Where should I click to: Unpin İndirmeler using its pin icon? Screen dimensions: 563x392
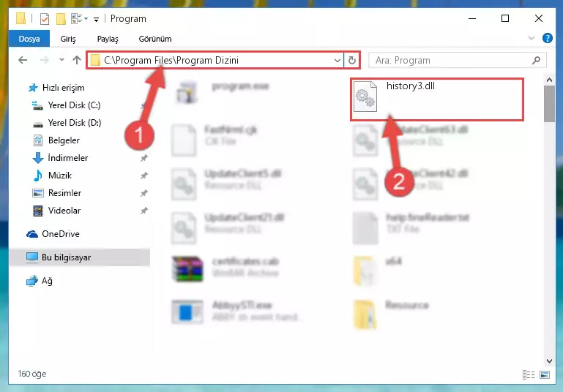pyautogui.click(x=144, y=158)
